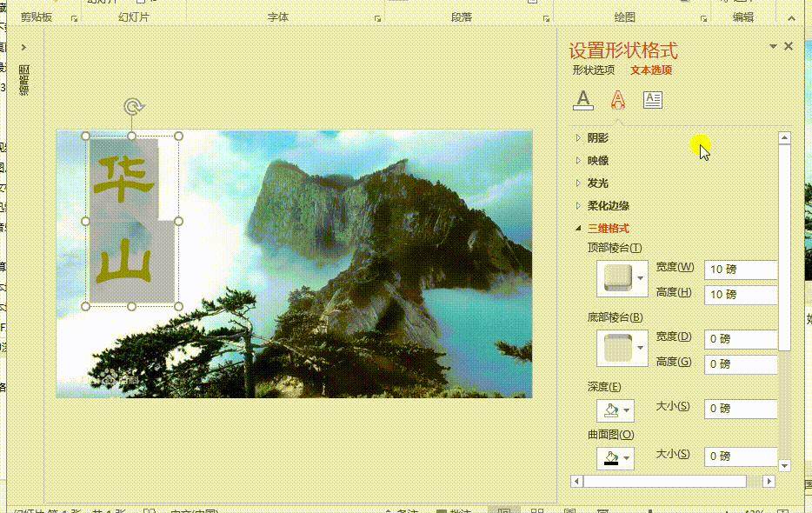This screenshot has height=513, width=812.
Task: Click the pane horizontal scroll left arrow
Action: 577,482
